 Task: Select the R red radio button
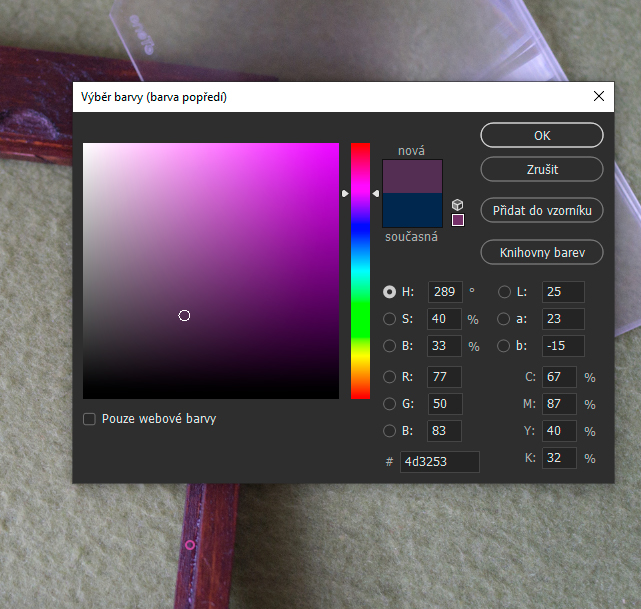click(389, 377)
